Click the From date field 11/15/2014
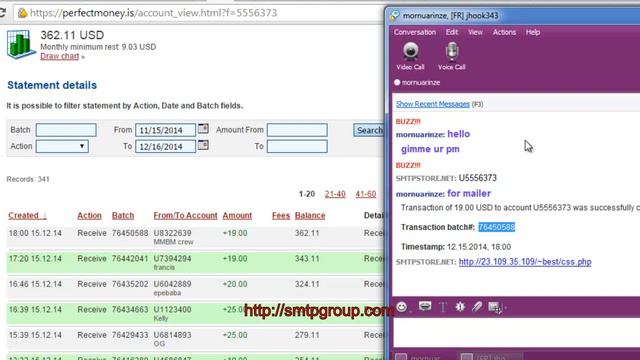 click(165, 130)
